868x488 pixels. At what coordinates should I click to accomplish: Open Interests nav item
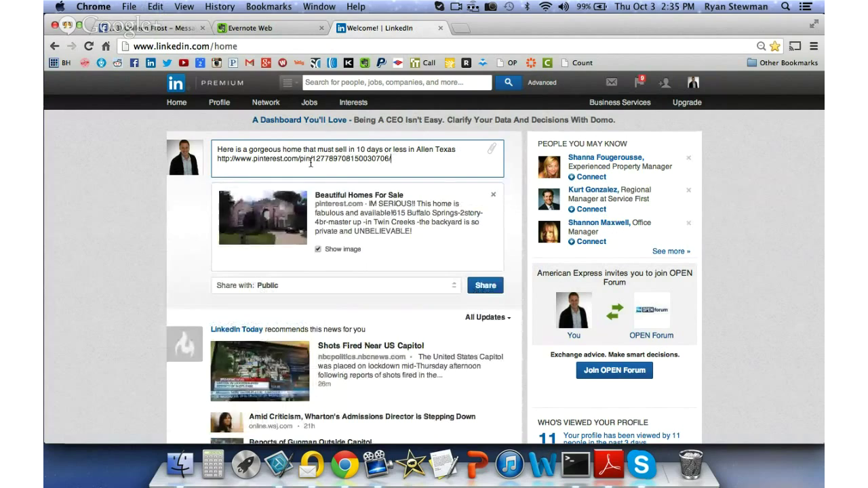(x=353, y=102)
